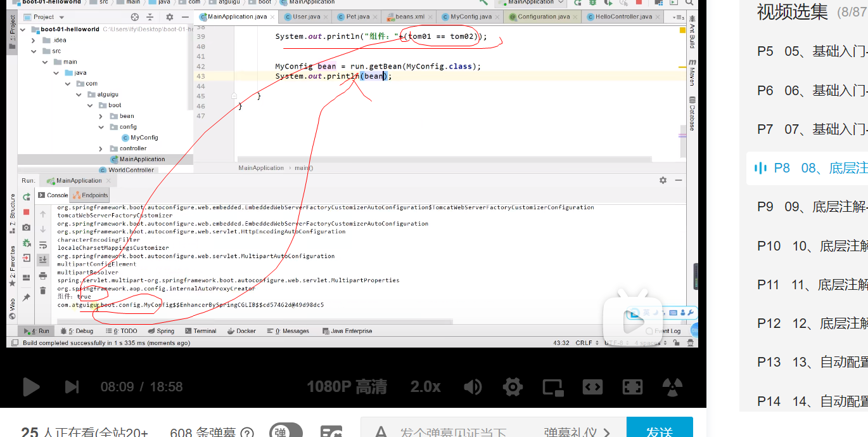The image size is (868, 437).
Task: Switch to HelloController.java editor tab
Action: coord(623,16)
